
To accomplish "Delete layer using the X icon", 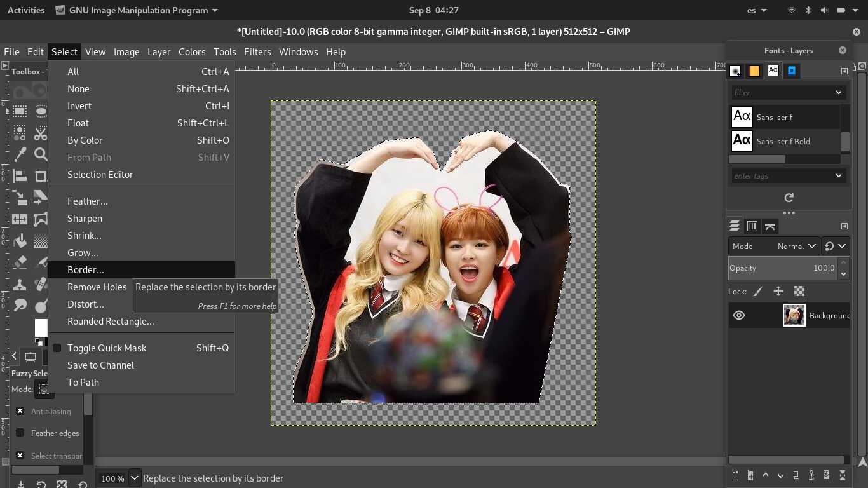I will [x=843, y=475].
